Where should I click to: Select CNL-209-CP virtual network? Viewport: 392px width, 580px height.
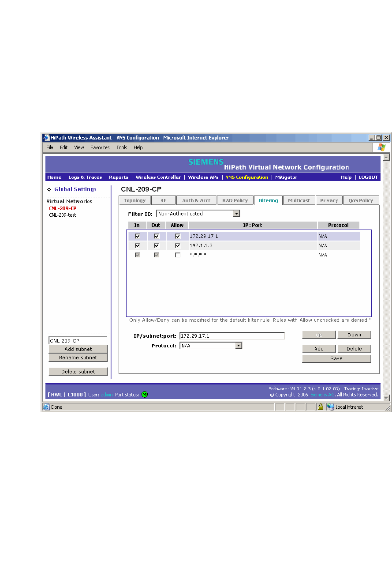coord(63,208)
